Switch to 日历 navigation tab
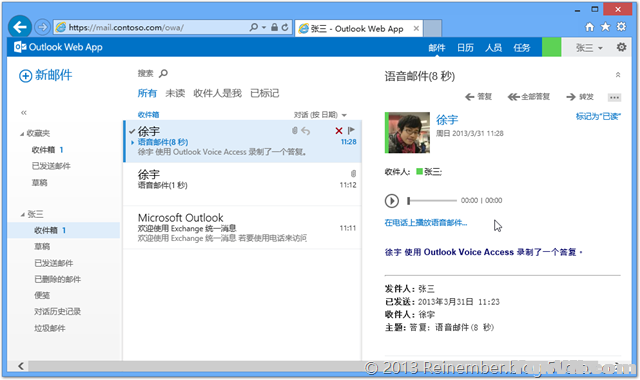Image resolution: width=640 pixels, height=380 pixels. point(465,48)
